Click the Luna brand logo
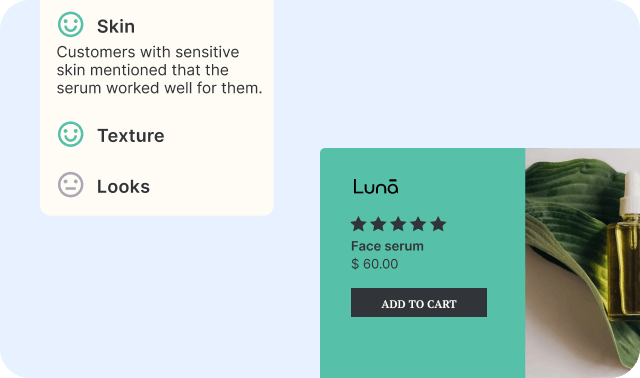 (x=376, y=186)
